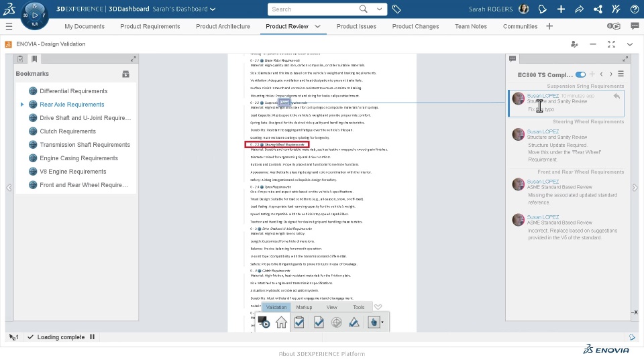Open the help question mark icon
Image resolution: width=644 pixels, height=362 pixels.
(635, 9)
